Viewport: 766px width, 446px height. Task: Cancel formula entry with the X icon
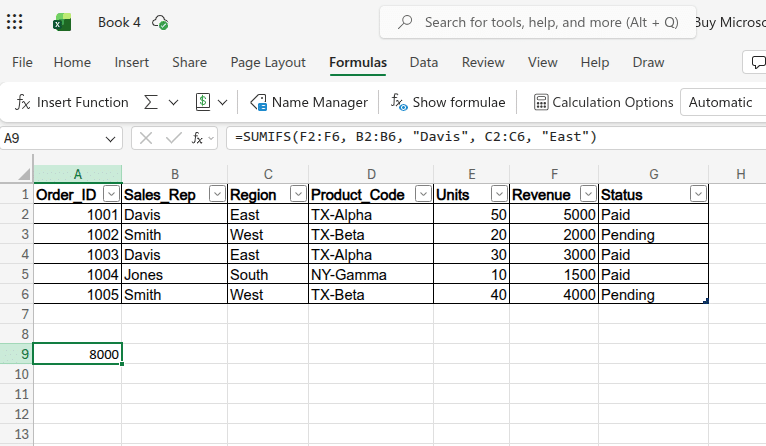(x=148, y=137)
